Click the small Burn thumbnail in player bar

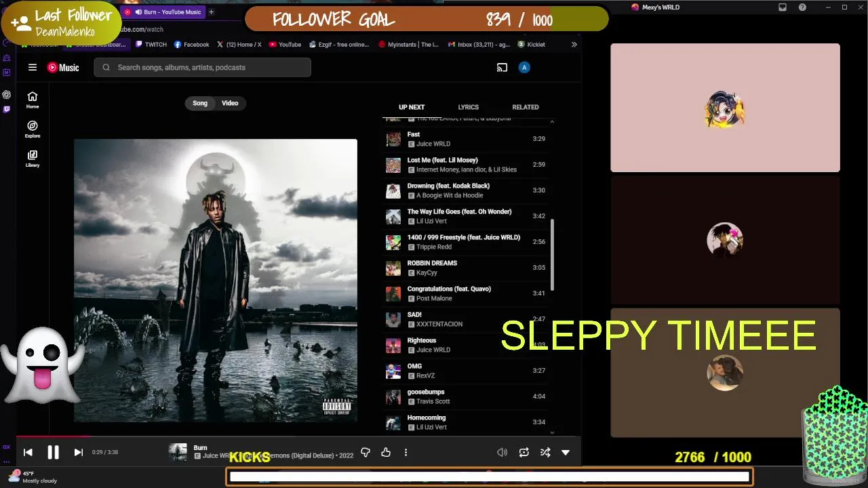pyautogui.click(x=178, y=452)
